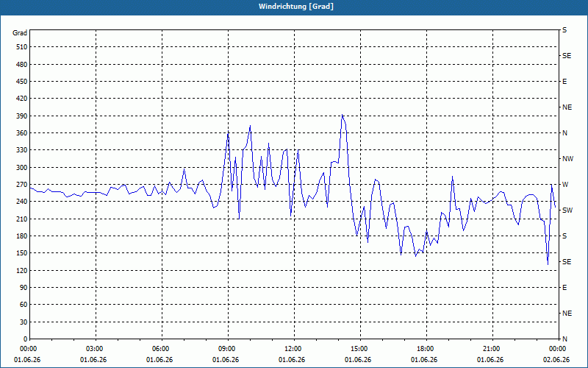
Task: Click the 180 tick label
Action: (22, 236)
